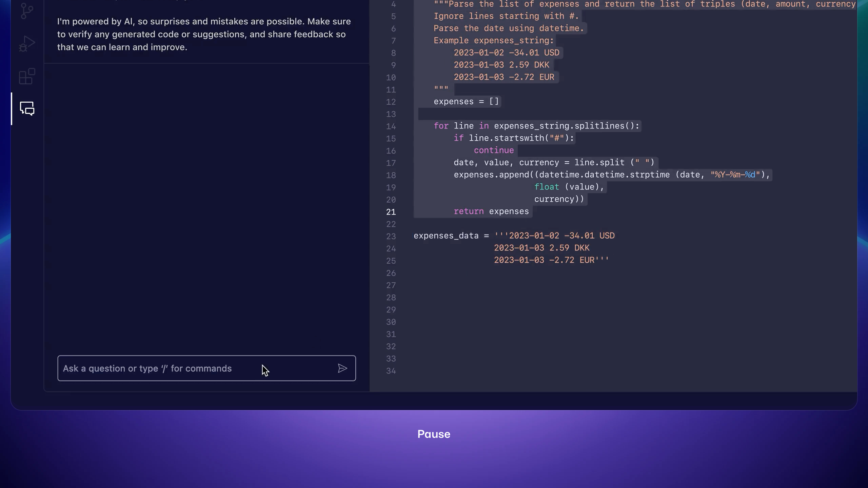Click the 'I'm powered by AI' disclaimer text
This screenshot has width=868, height=488.
click(204, 34)
